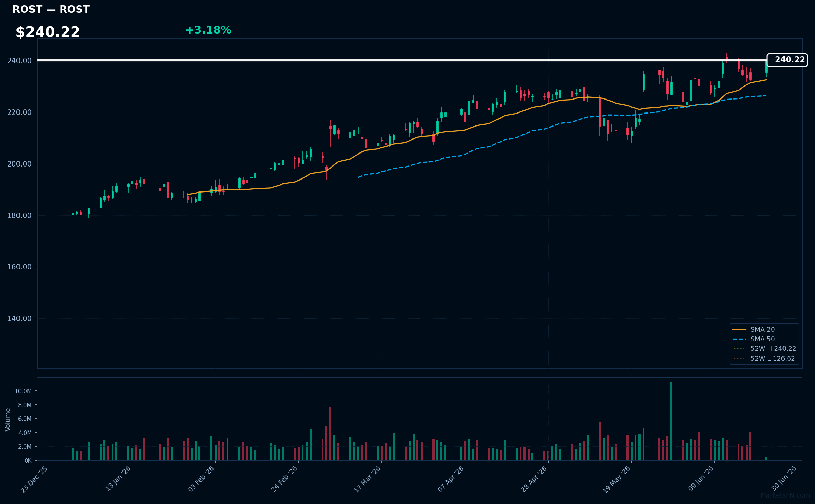Click the 4.0M volume axis label
The image size is (815, 504).
[25, 433]
